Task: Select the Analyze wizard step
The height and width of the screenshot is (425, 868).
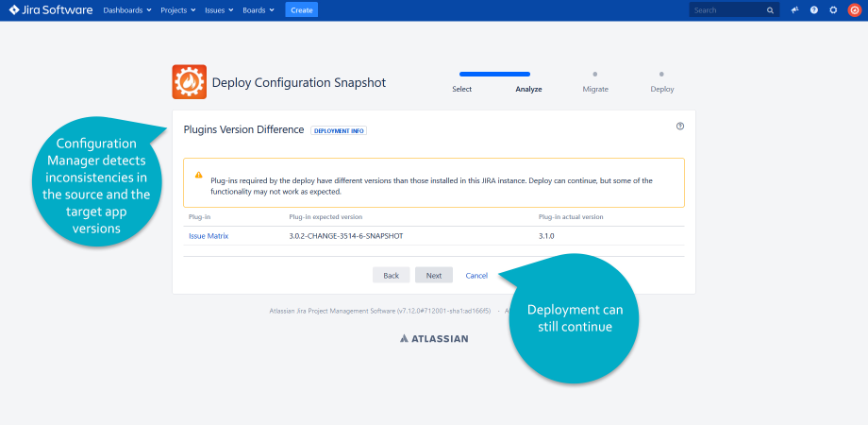Action: (528, 89)
